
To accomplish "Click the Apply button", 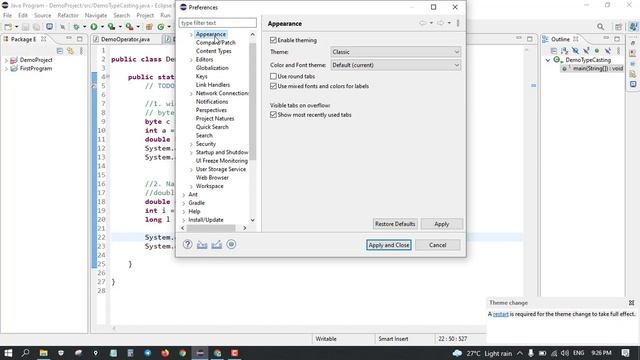I will [442, 224].
